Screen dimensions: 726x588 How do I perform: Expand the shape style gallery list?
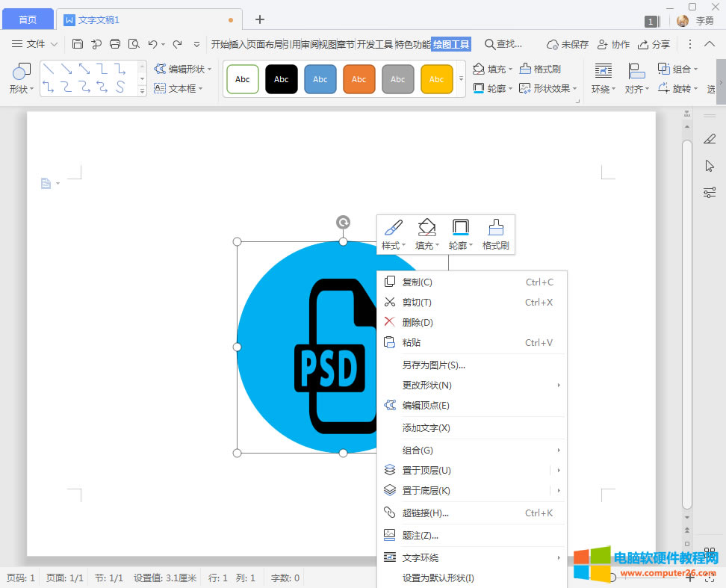(461, 79)
